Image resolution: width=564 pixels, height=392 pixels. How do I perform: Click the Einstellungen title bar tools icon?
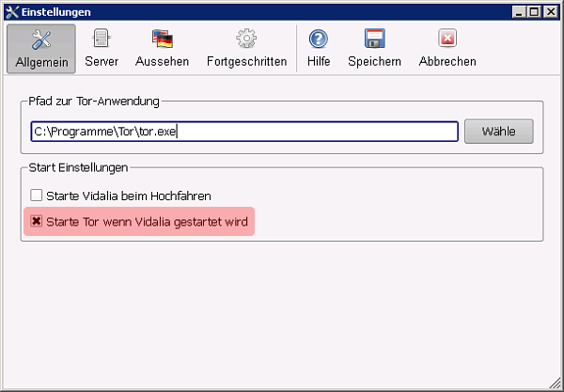12,12
